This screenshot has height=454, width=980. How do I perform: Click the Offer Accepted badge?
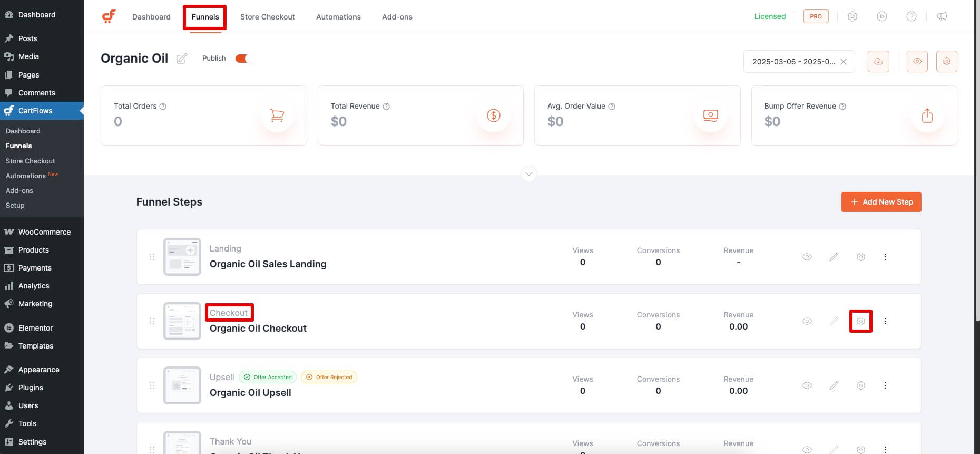(x=268, y=377)
